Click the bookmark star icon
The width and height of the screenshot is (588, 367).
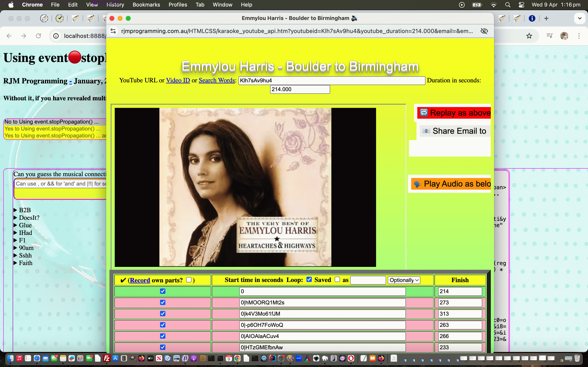tap(529, 36)
